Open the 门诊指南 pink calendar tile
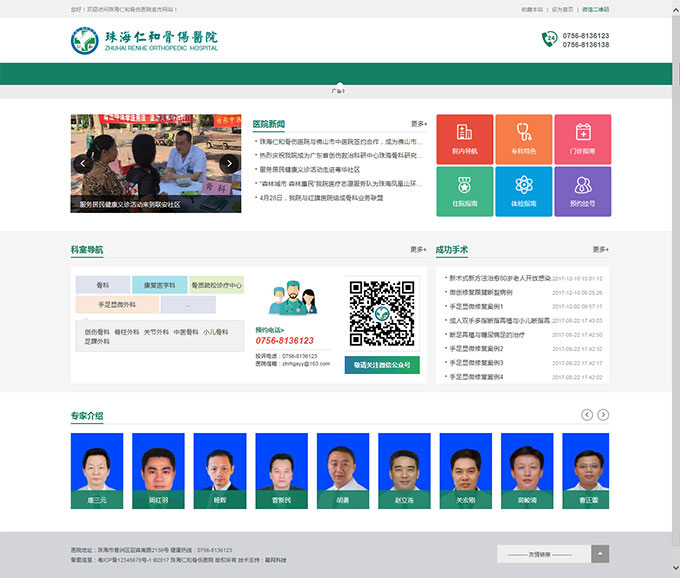 click(x=582, y=138)
